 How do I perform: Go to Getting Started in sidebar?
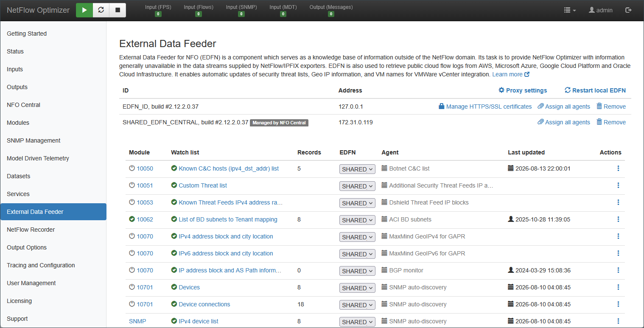pos(53,34)
